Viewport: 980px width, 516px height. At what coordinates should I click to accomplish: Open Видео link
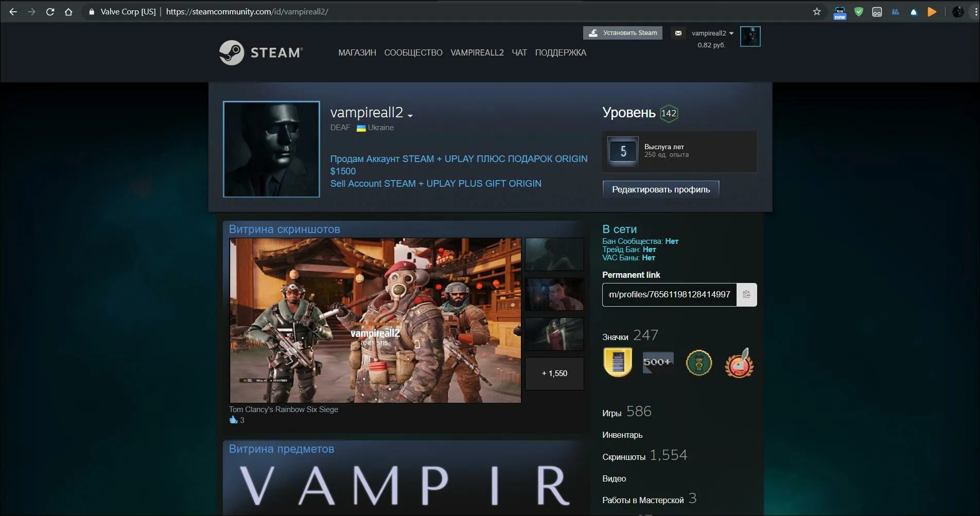[614, 478]
